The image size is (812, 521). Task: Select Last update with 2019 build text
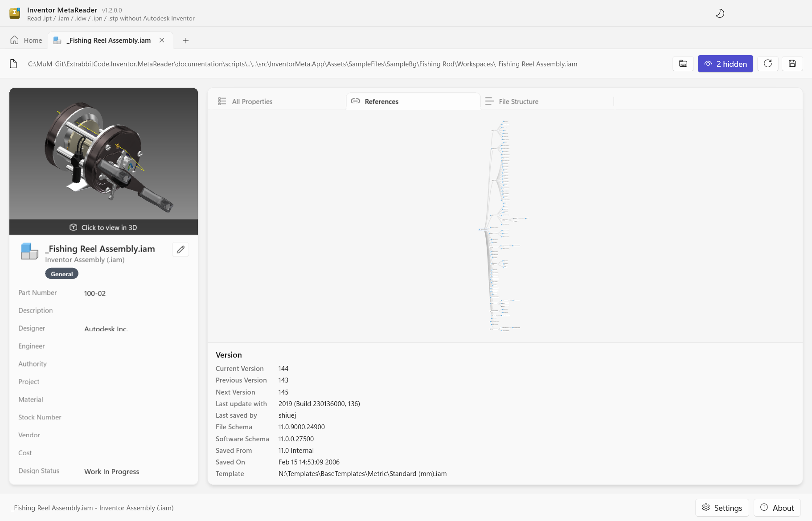pos(319,404)
